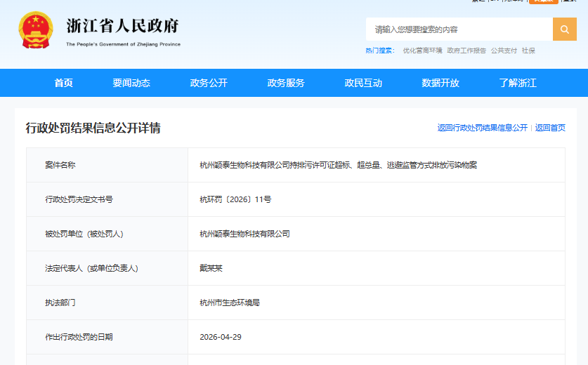Open the 数据开放 nav item
The height and width of the screenshot is (365, 588).
(x=440, y=83)
